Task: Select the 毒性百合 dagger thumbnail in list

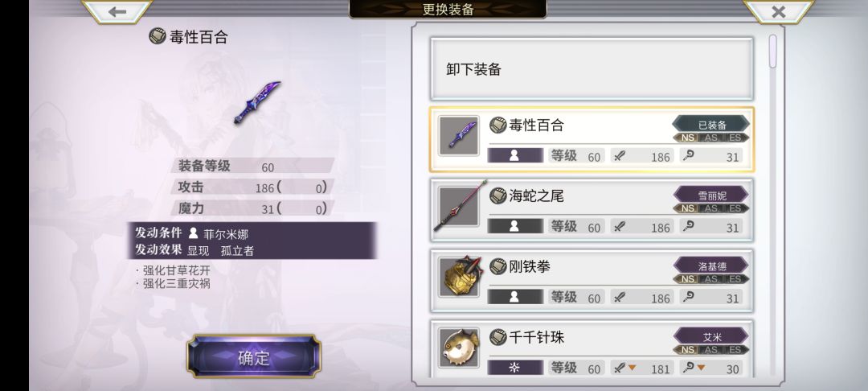Action: point(459,135)
